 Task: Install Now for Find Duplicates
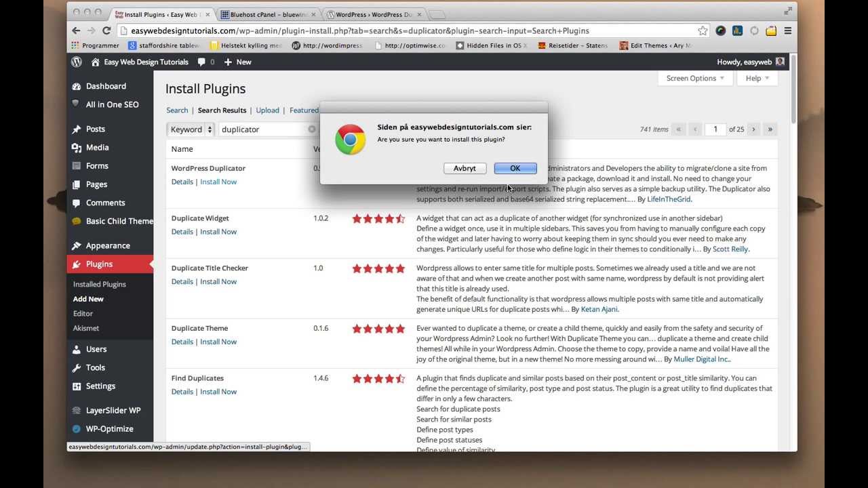point(218,392)
